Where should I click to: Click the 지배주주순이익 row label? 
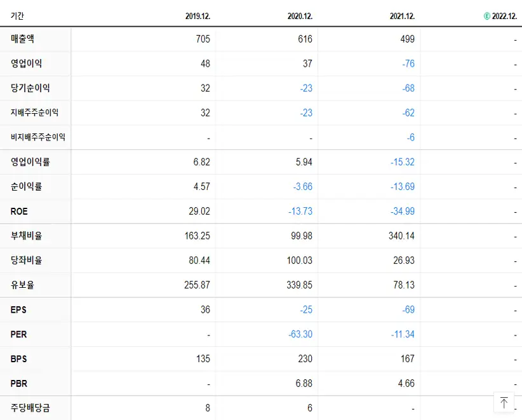point(34,112)
